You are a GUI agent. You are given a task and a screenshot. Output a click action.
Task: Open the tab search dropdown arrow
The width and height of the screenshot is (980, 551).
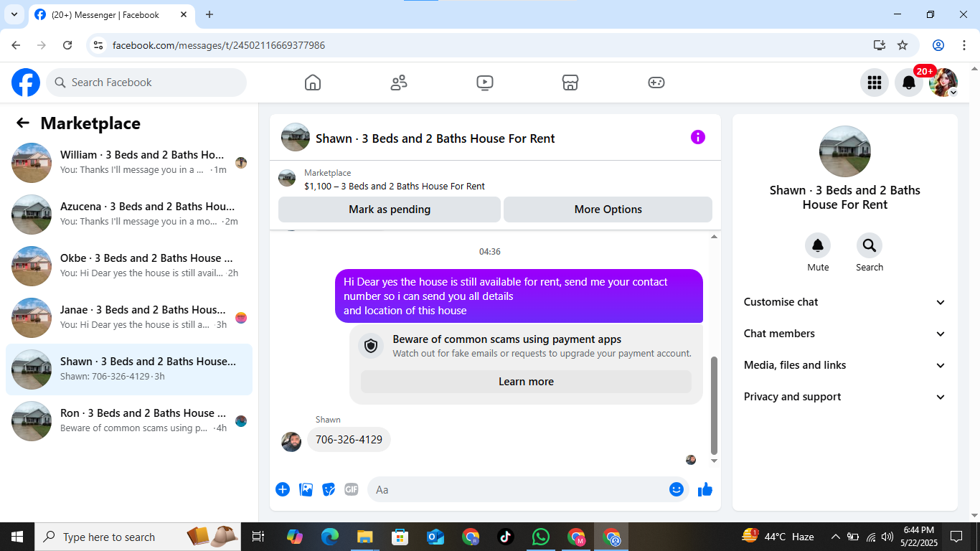(x=14, y=14)
